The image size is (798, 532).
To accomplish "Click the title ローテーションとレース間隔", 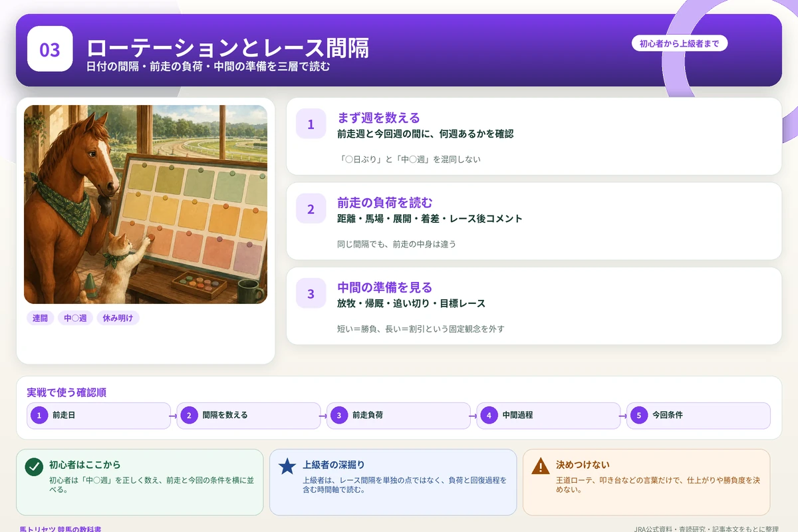I will point(227,49).
